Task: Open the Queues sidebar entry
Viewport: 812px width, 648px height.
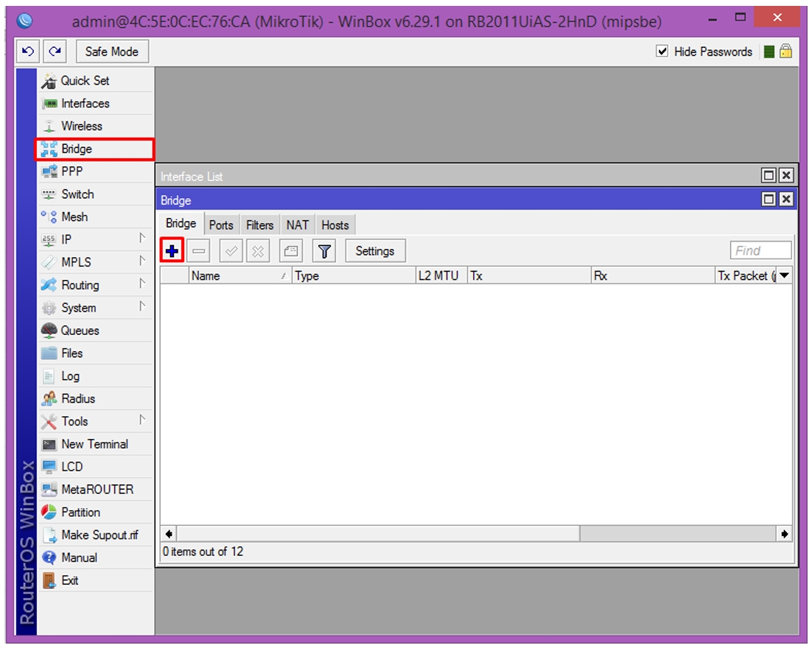Action: point(97,330)
